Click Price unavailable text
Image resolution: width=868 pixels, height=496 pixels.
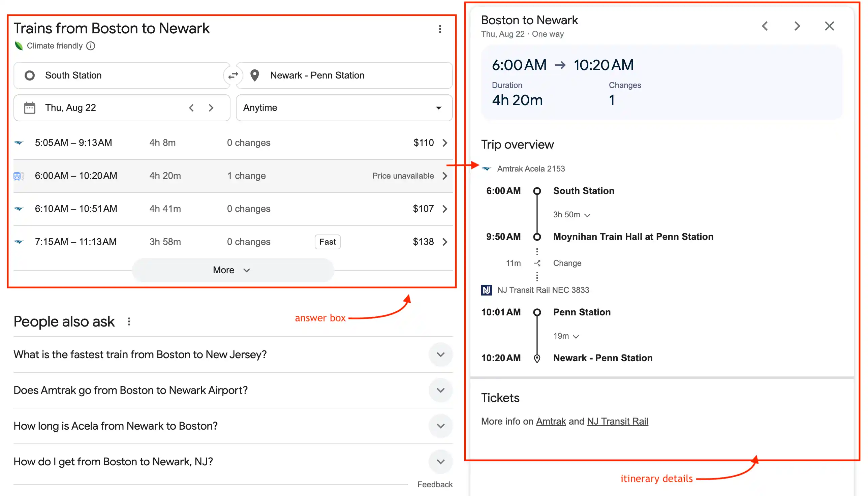click(x=403, y=176)
